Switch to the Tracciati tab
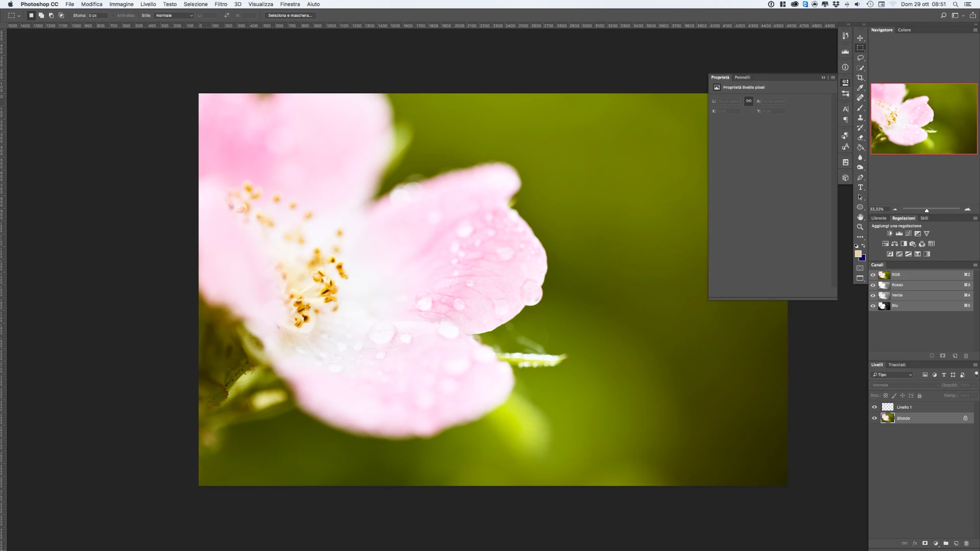The height and width of the screenshot is (551, 980). tap(896, 365)
